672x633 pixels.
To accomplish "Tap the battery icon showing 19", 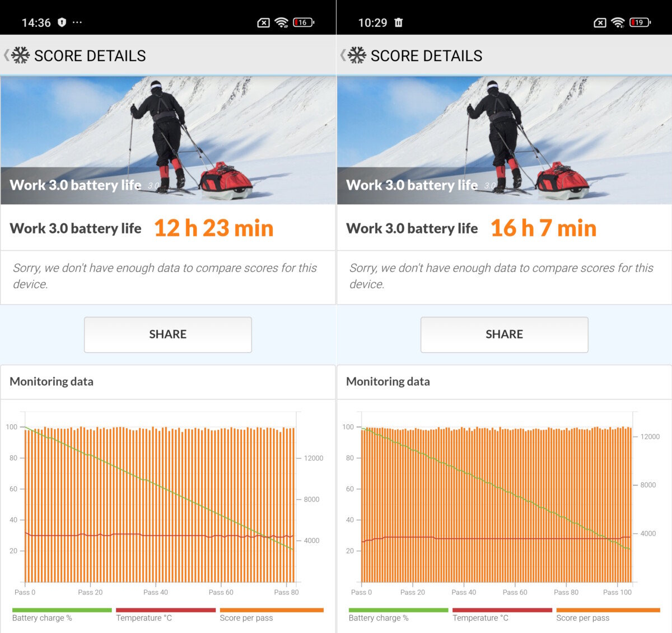I will (640, 22).
